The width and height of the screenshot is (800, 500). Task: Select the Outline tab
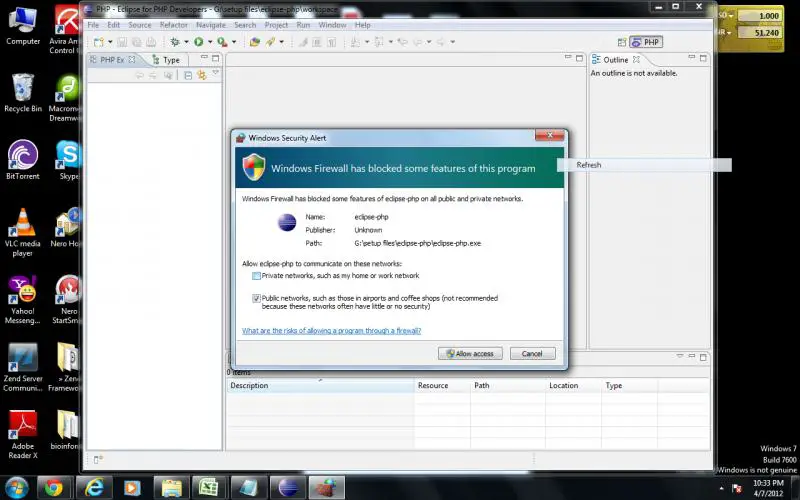click(615, 60)
